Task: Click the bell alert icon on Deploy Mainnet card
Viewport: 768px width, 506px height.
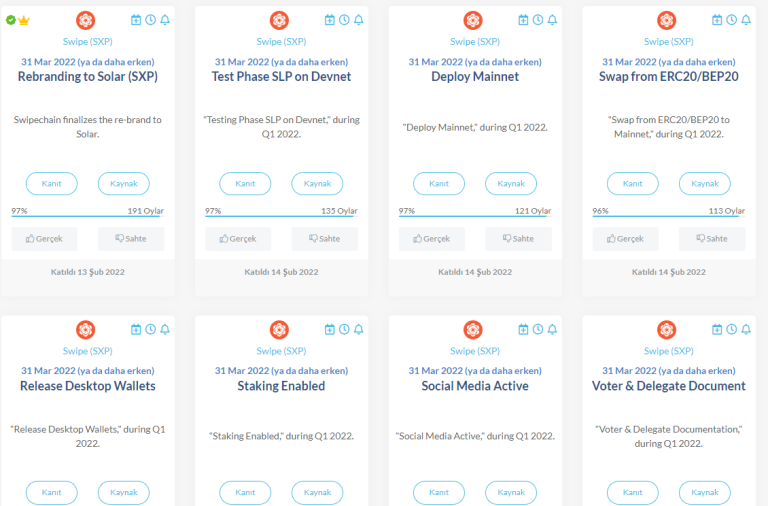Action: pos(552,20)
